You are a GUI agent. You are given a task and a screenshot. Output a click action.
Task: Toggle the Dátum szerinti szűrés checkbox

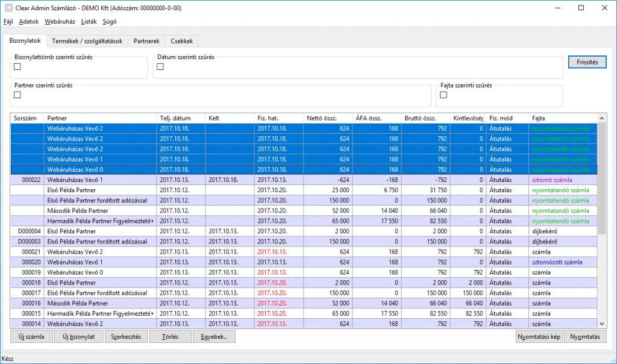click(160, 67)
